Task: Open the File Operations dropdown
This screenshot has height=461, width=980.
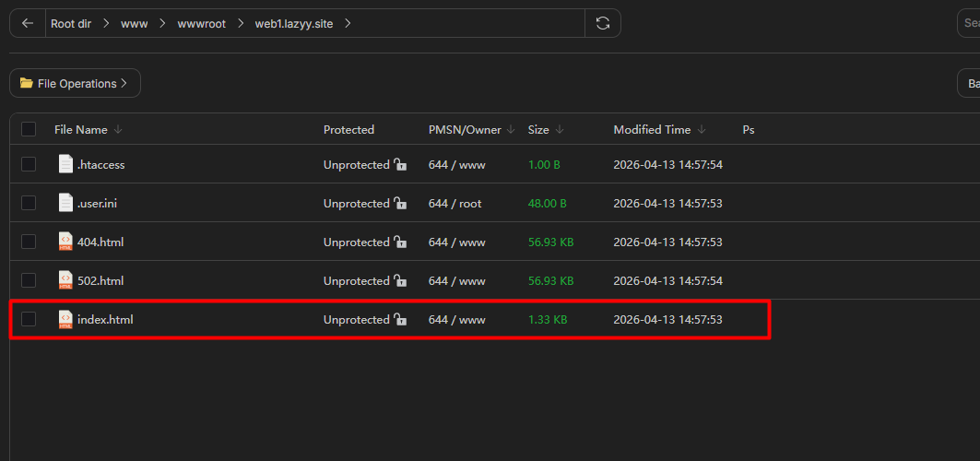Action: point(75,83)
